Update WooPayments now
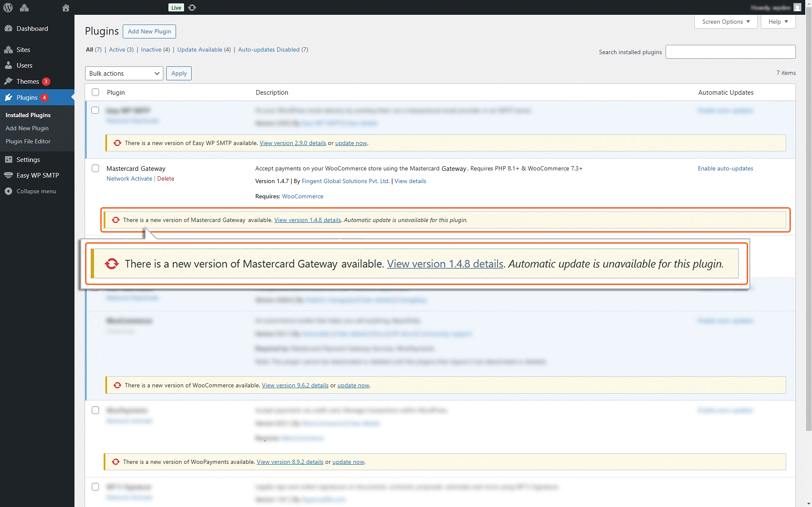 coord(348,462)
